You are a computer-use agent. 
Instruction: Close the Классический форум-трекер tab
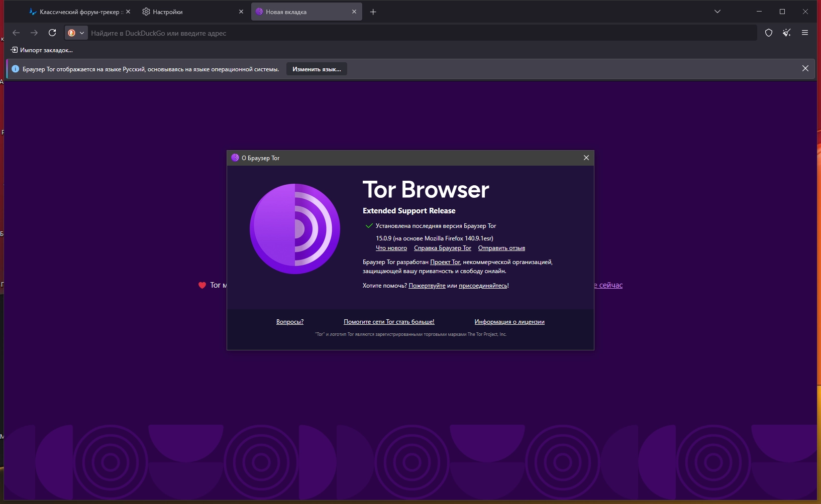[x=128, y=12]
